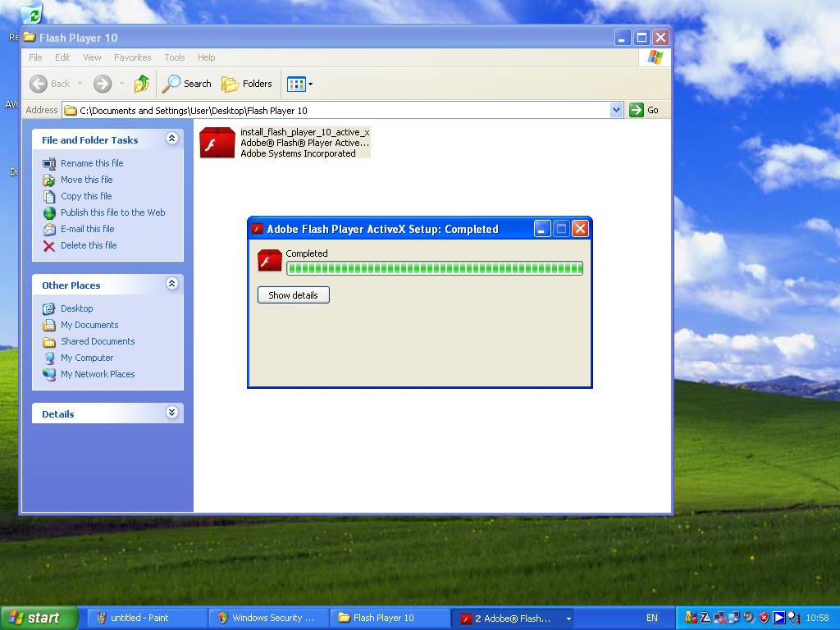
Task: Click Rename this file
Action: coord(92,163)
